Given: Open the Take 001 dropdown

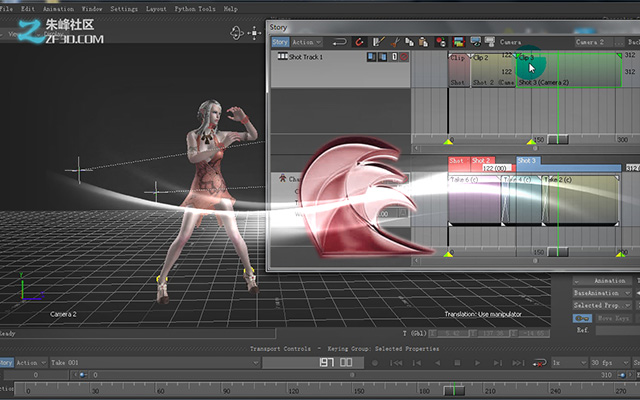Looking at the screenshot, I should (x=154, y=362).
